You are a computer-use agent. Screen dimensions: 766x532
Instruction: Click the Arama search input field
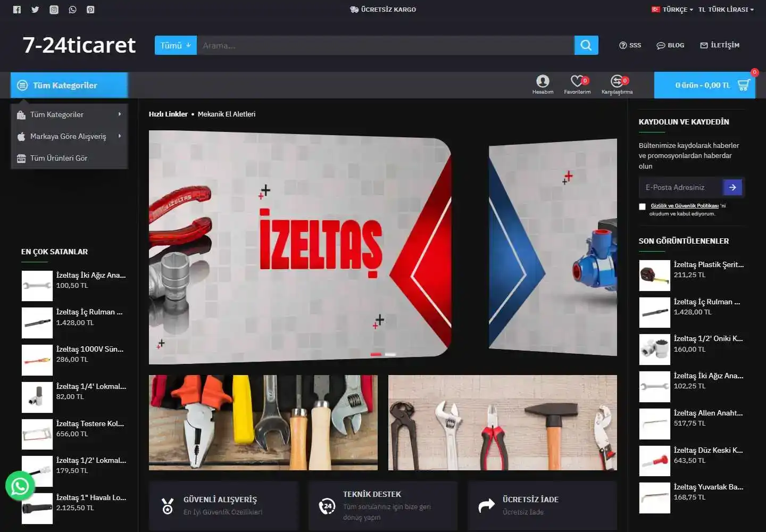(x=386, y=45)
